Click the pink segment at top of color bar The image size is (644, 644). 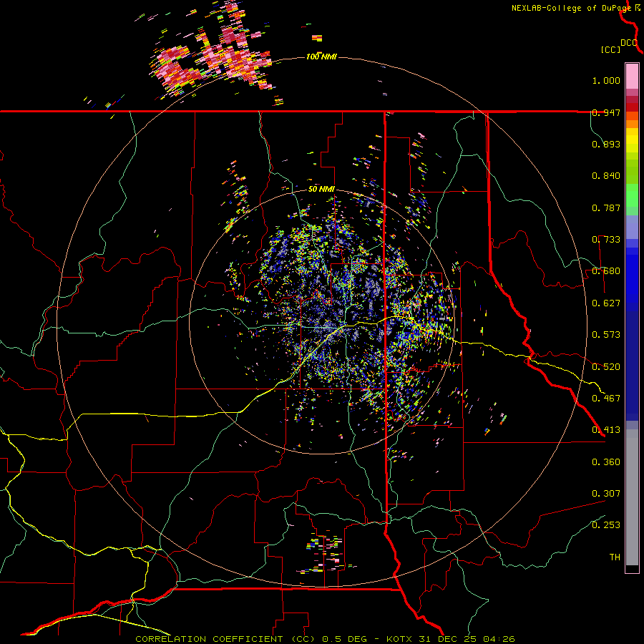pyautogui.click(x=632, y=77)
